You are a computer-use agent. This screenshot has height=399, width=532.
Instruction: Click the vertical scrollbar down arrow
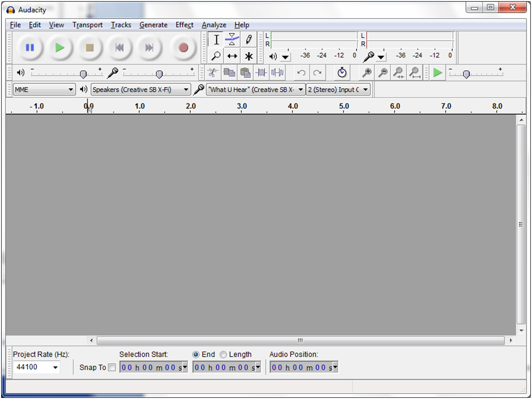coord(521,331)
